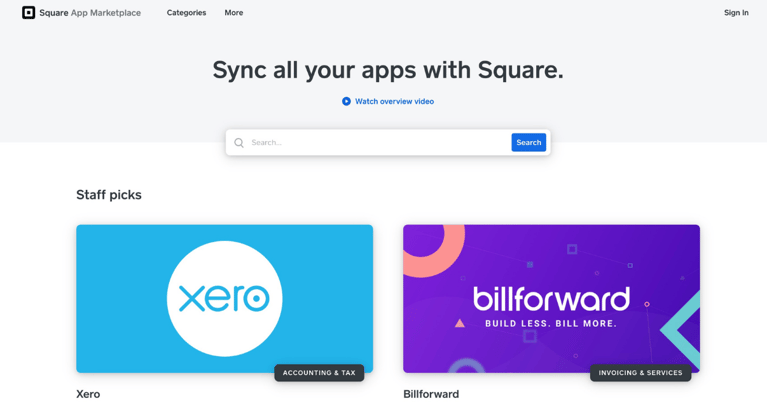
Task: Expand the Categories menu
Action: (186, 13)
